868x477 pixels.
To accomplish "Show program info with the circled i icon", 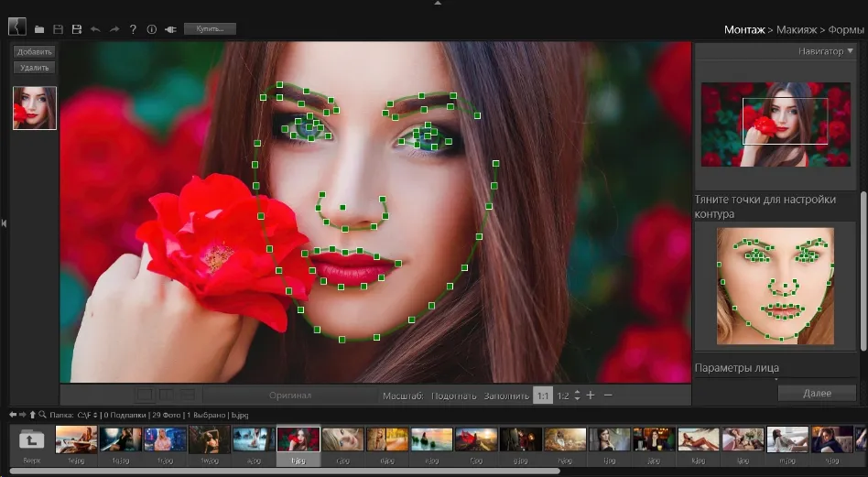I will point(152,29).
